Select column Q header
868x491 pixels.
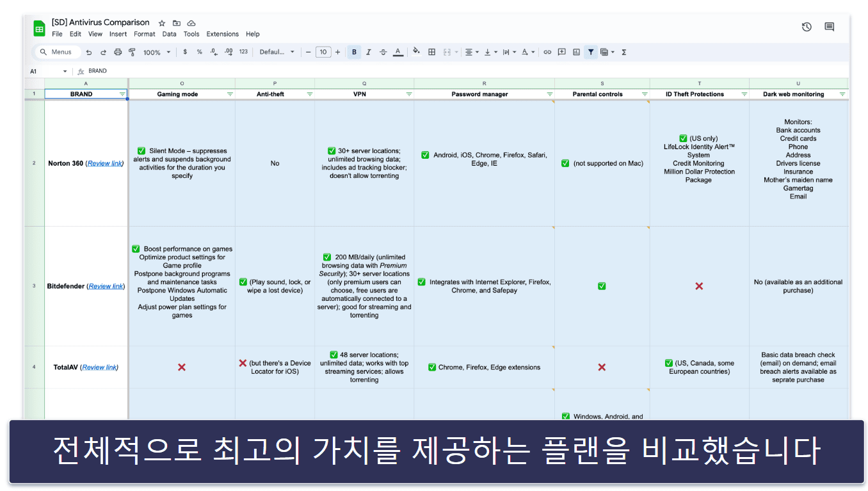coord(364,83)
